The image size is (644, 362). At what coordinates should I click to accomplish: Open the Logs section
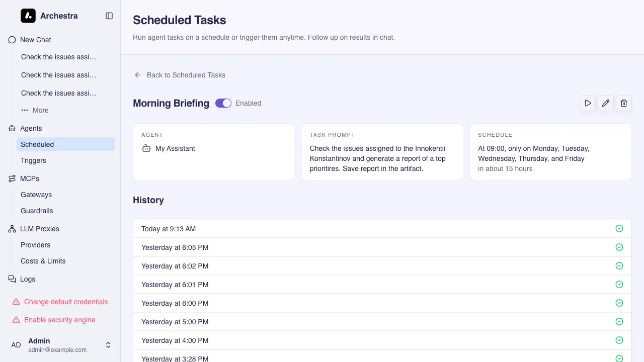[28, 279]
